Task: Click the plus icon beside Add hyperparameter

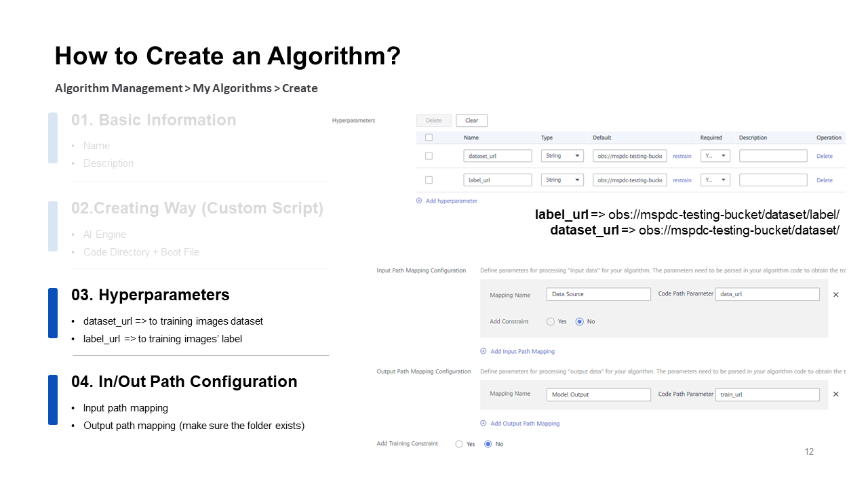Action: [420, 201]
